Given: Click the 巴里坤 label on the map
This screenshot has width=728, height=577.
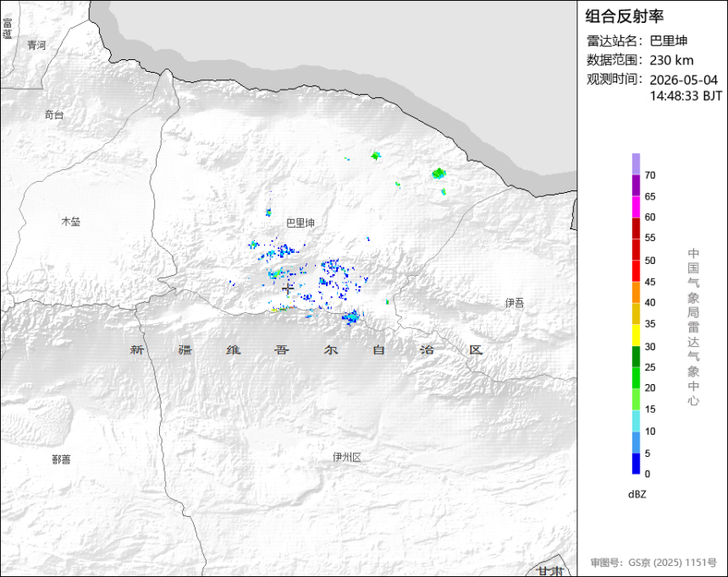Looking at the screenshot, I should click(301, 223).
